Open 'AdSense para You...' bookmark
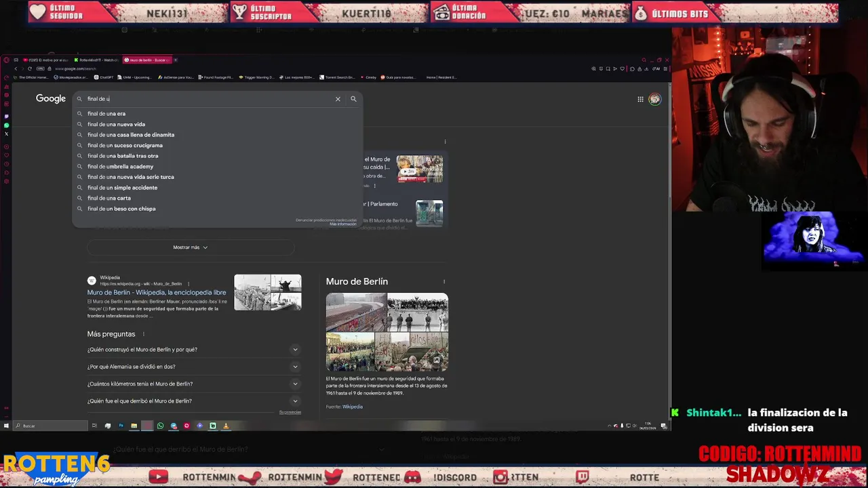868x488 pixels. tap(176, 77)
